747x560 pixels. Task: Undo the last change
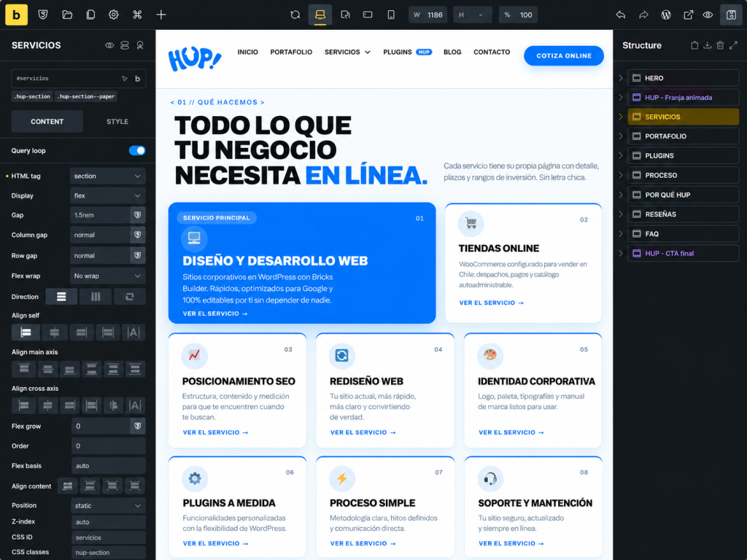[x=620, y=15]
